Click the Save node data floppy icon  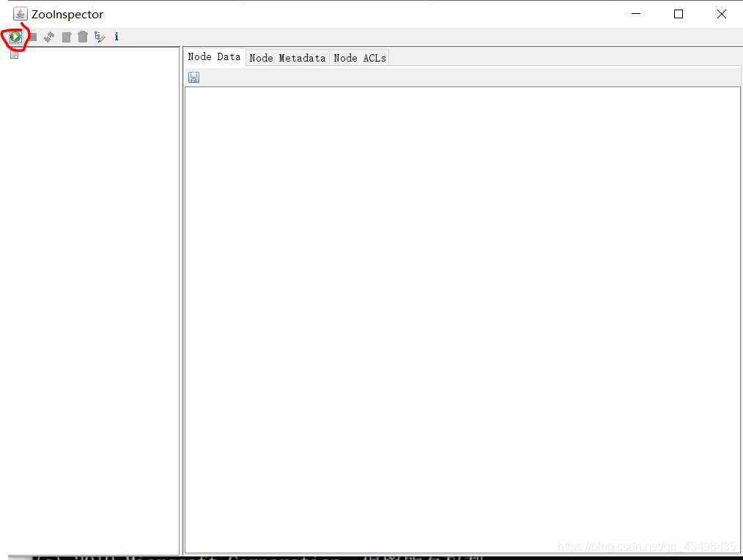tap(193, 77)
